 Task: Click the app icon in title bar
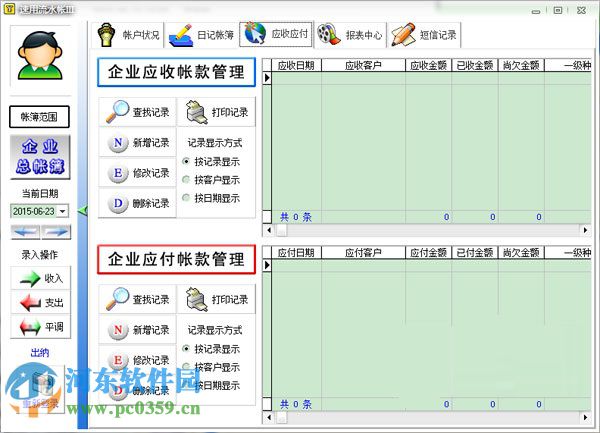click(x=9, y=9)
